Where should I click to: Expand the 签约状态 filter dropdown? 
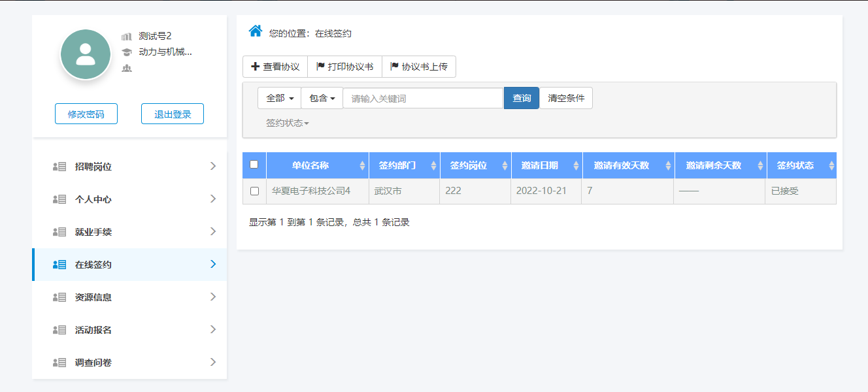[x=287, y=123]
